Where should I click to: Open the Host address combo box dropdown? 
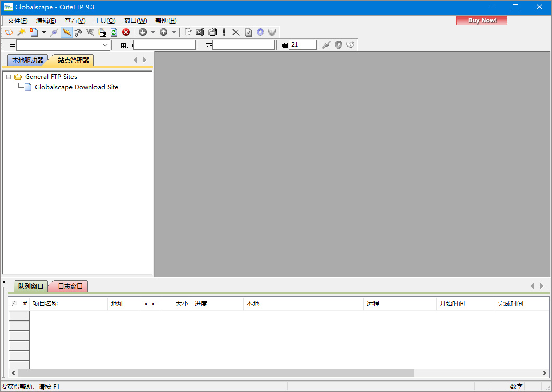click(x=105, y=45)
